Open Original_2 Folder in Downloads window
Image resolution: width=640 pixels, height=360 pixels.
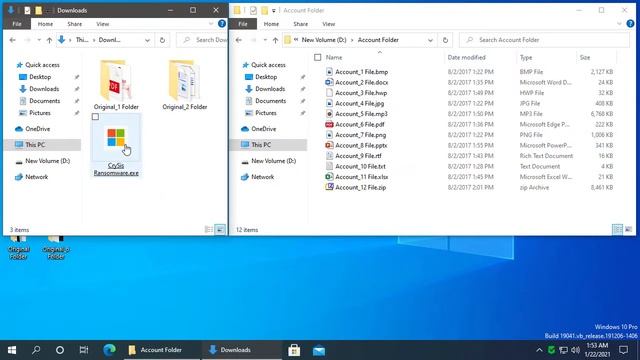tap(184, 85)
